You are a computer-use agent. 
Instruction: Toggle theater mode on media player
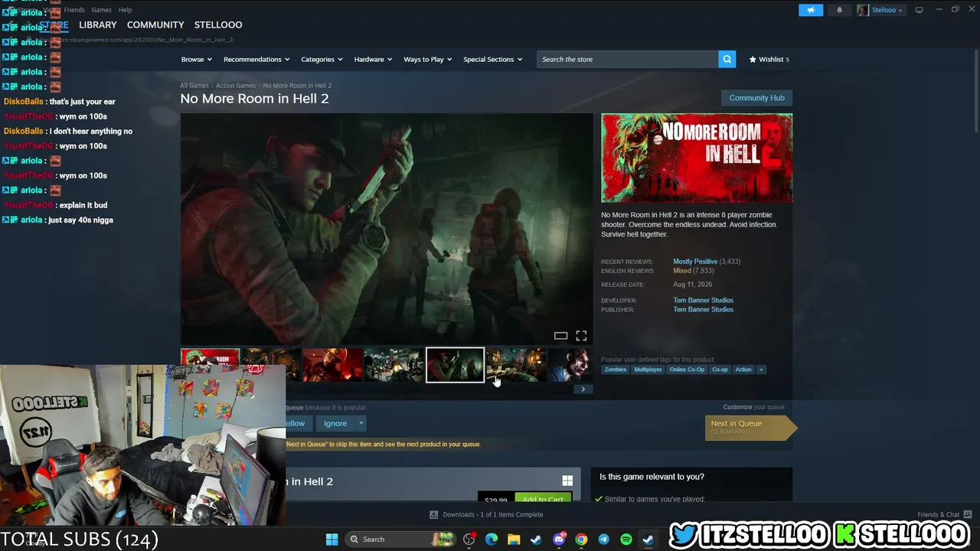560,335
